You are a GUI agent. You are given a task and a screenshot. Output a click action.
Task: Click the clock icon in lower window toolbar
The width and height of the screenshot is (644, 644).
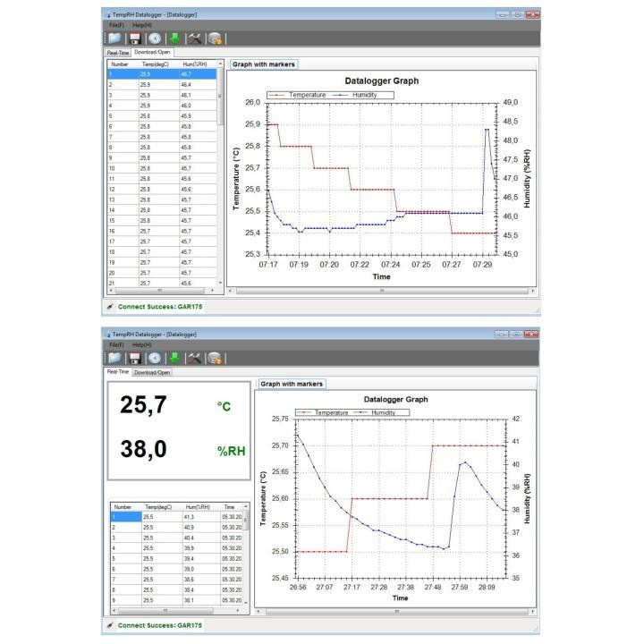[x=155, y=358]
